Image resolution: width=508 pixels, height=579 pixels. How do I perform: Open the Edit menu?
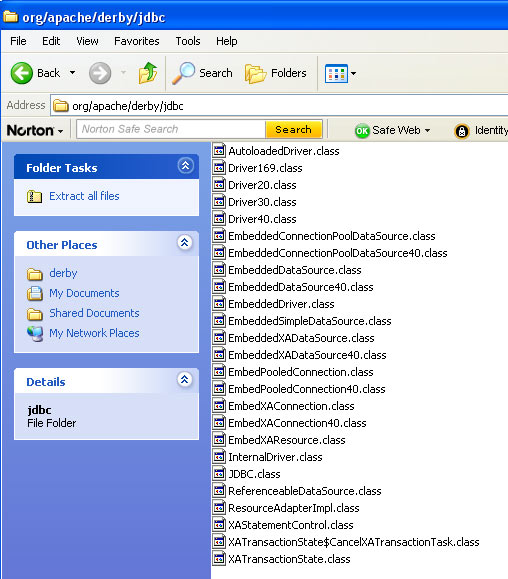(x=51, y=41)
